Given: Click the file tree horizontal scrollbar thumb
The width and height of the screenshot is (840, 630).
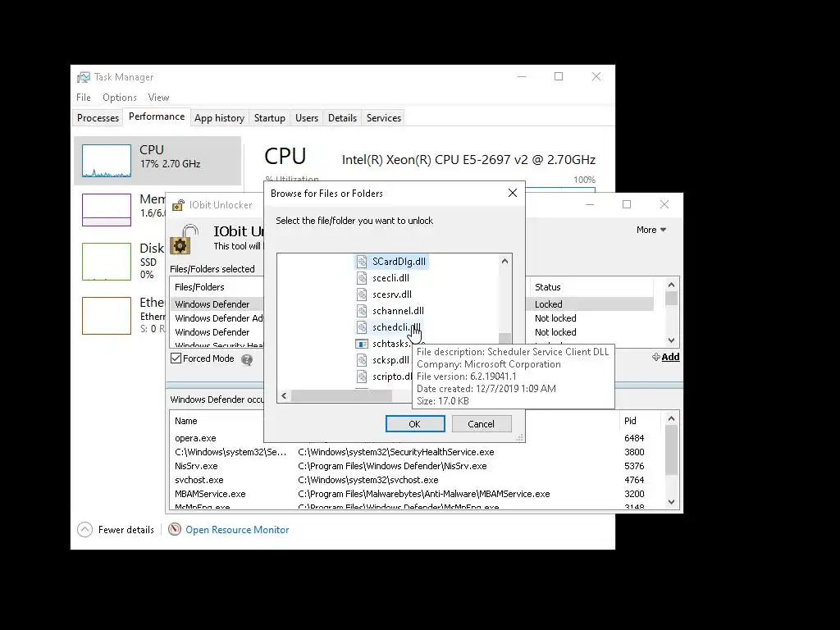Looking at the screenshot, I should click(341, 396).
